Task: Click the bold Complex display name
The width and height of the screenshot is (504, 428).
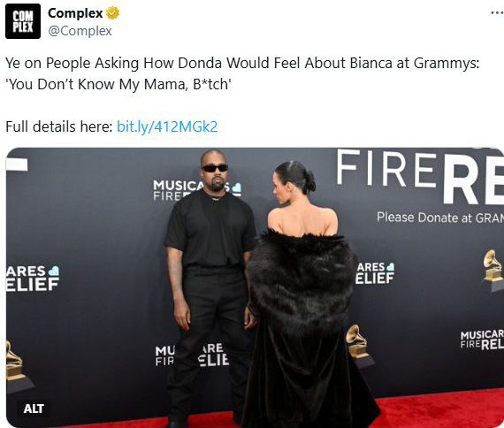Action: click(x=75, y=13)
